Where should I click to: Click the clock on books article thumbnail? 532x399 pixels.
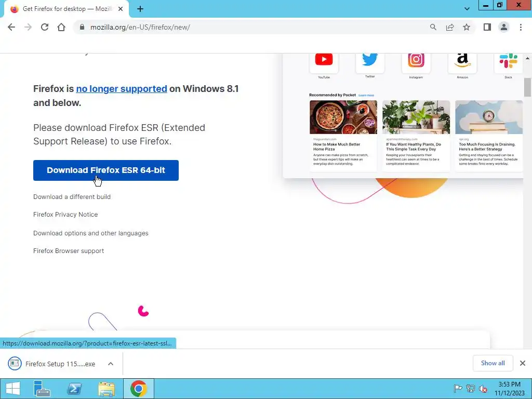[x=489, y=117]
